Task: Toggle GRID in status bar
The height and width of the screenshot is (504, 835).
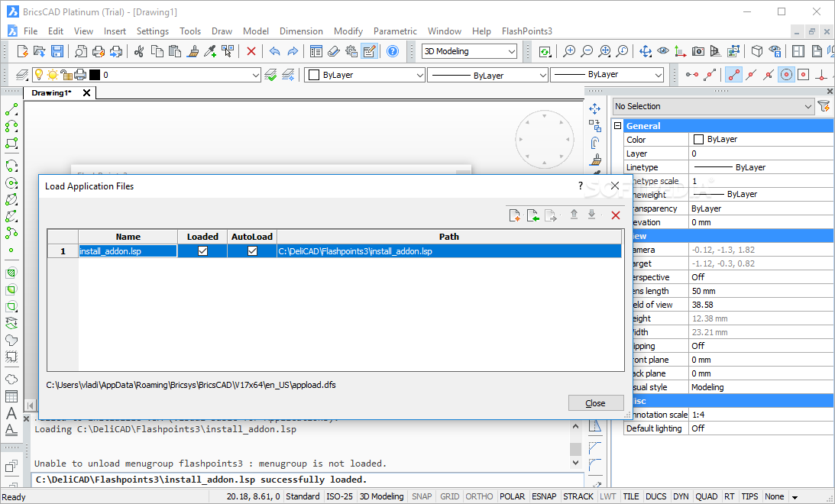Action: tap(449, 496)
